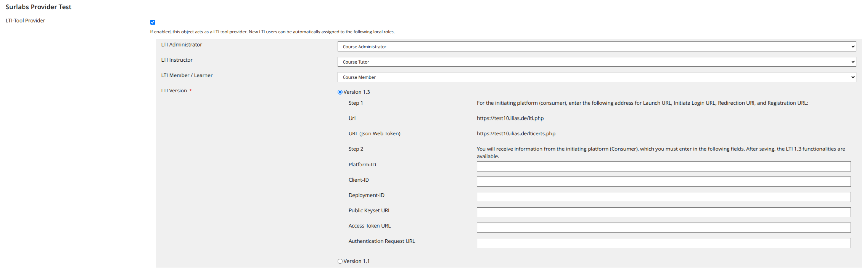This screenshot has width=868, height=274.
Task: Focus the Authentication Request URL input field
Action: (x=663, y=243)
